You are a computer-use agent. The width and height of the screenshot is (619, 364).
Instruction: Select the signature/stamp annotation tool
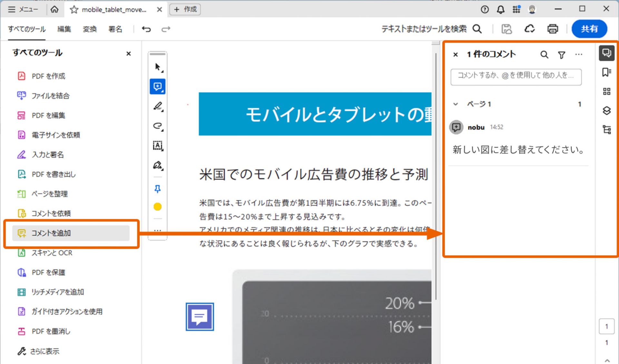coord(157,165)
